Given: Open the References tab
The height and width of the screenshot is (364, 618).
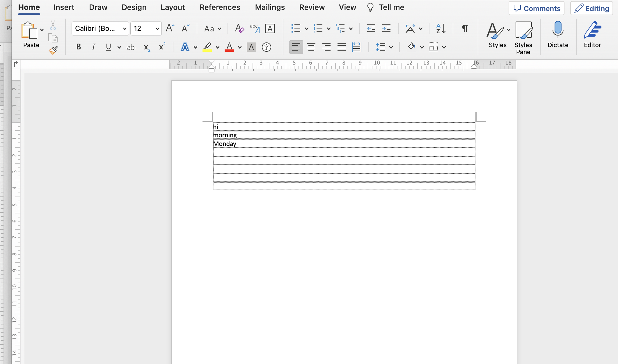Looking at the screenshot, I should 220,7.
